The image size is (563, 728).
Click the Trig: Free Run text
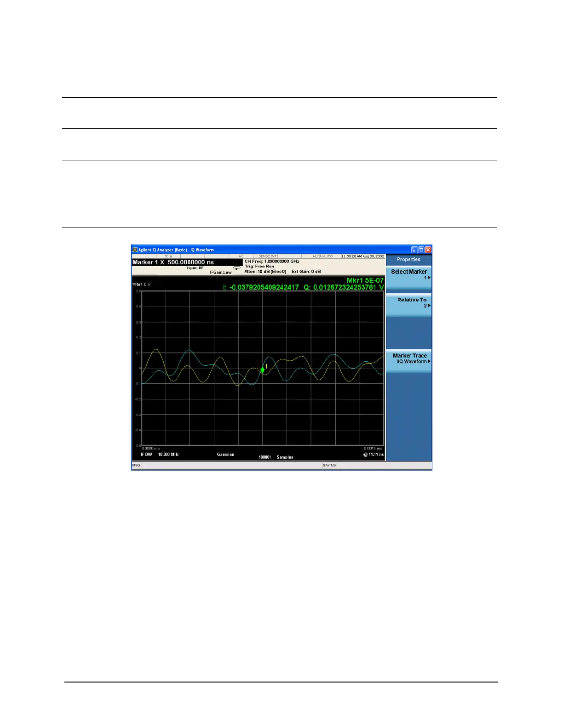(x=259, y=266)
